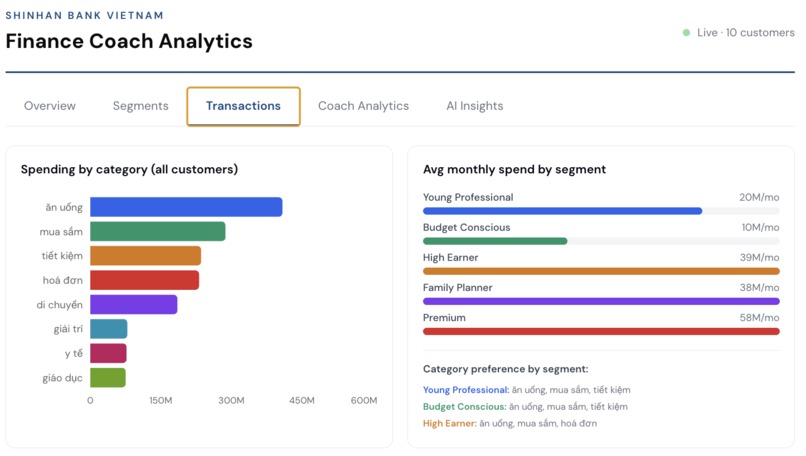Go to the AI Insights tab
Screen dimensions: 806x456
(x=474, y=106)
